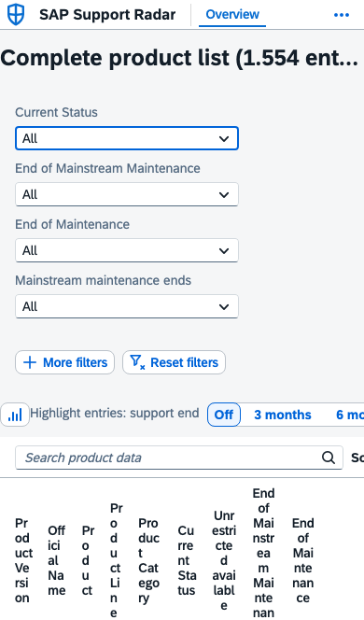Image resolution: width=364 pixels, height=620 pixels.
Task: Click the Official Name column header
Action: [57, 560]
